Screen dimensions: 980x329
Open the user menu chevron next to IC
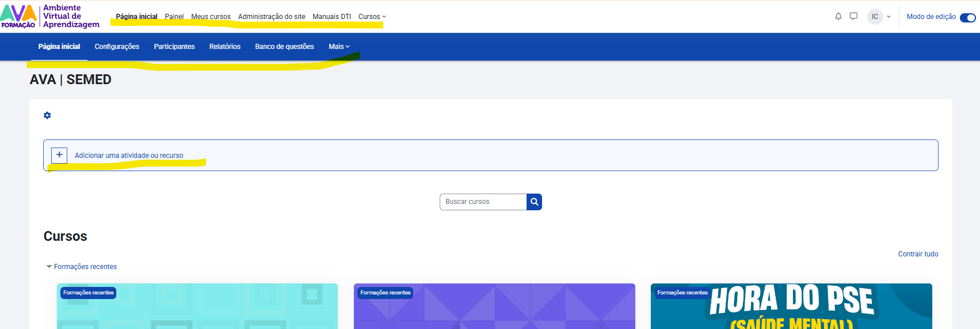889,17
